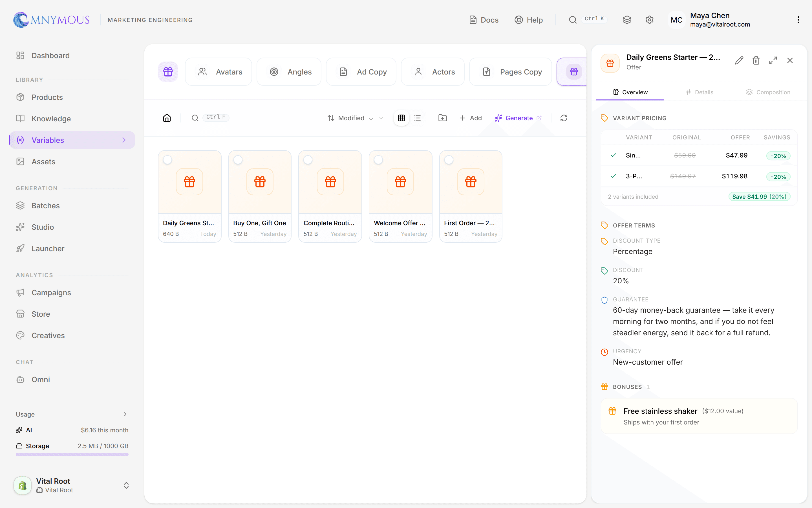This screenshot has height=508, width=812.
Task: Click the Bonuses gift icon
Action: click(604, 387)
